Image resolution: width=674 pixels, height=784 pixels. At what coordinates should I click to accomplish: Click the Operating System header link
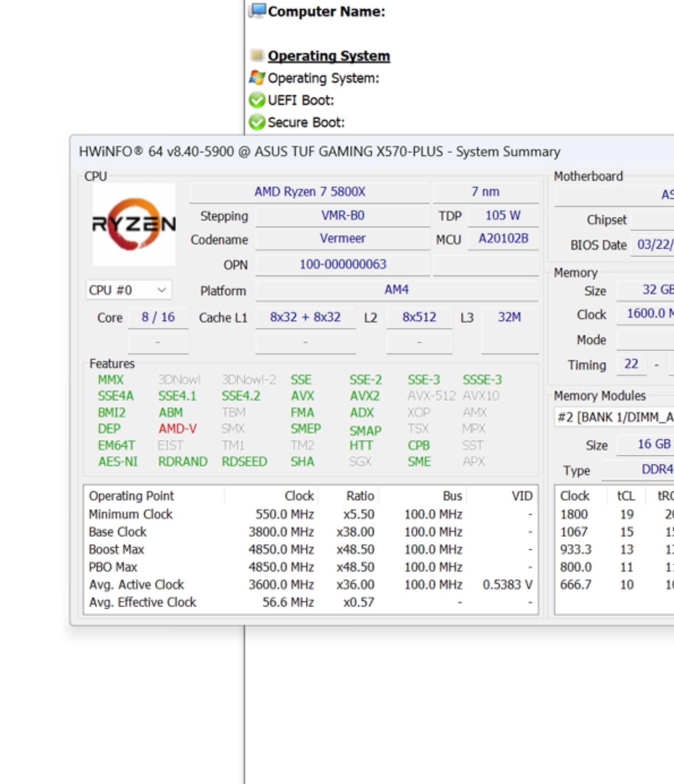(x=329, y=56)
